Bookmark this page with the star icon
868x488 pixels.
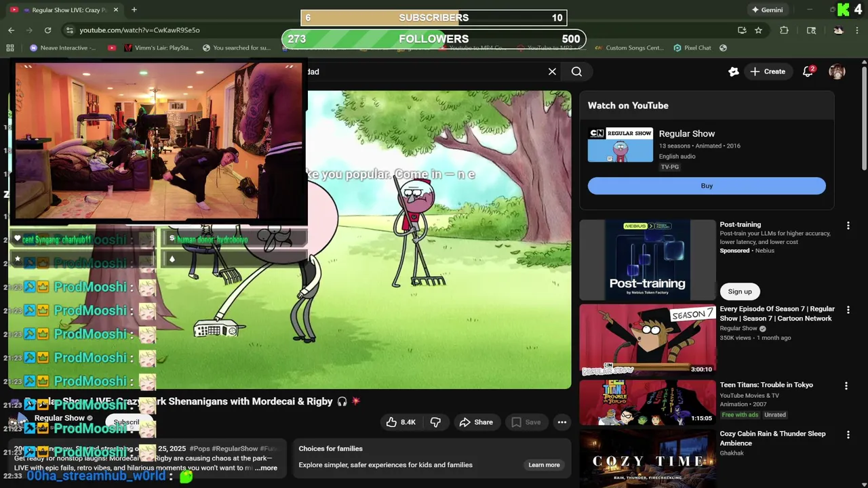point(758,30)
